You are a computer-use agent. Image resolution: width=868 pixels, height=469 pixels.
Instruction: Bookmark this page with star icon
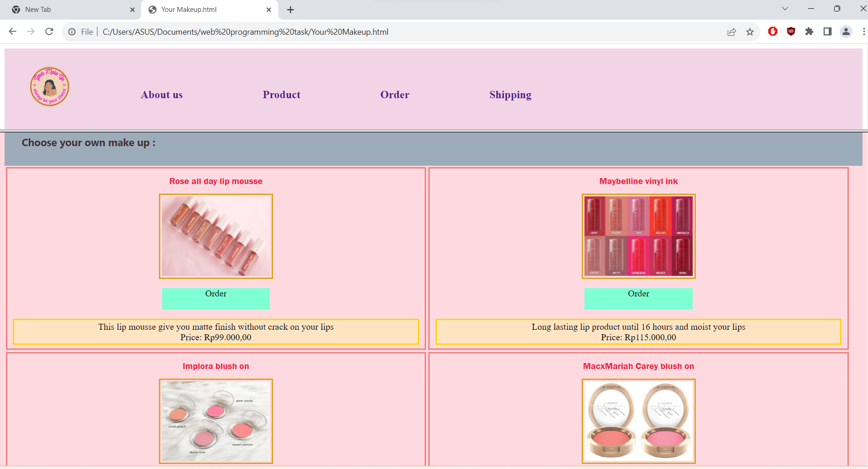tap(750, 32)
